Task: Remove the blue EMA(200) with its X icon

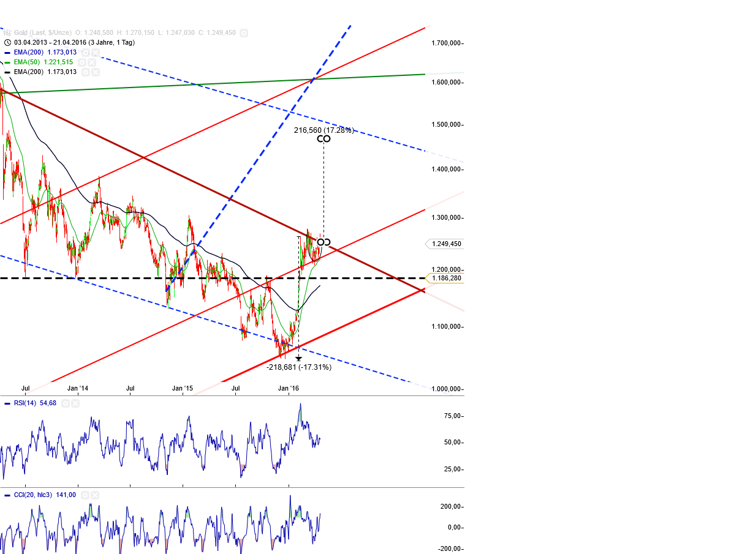Action: click(x=96, y=53)
